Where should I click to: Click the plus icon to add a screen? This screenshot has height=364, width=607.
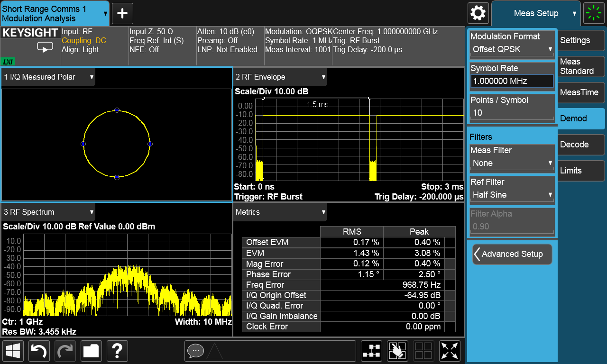point(122,13)
